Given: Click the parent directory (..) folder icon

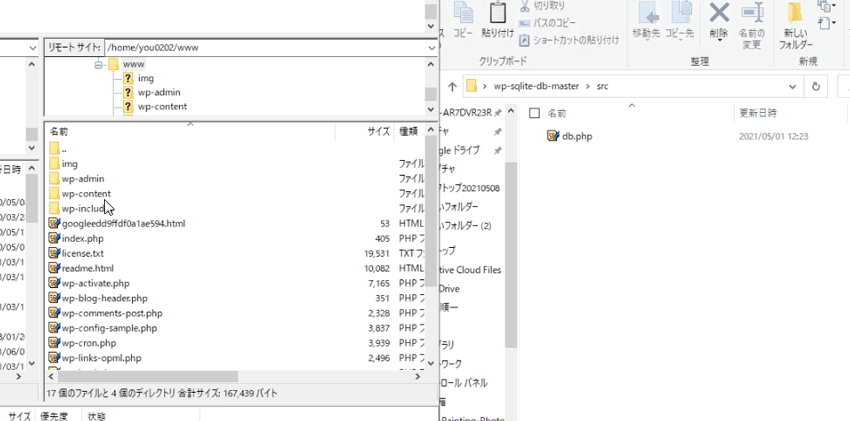Looking at the screenshot, I should (54, 149).
